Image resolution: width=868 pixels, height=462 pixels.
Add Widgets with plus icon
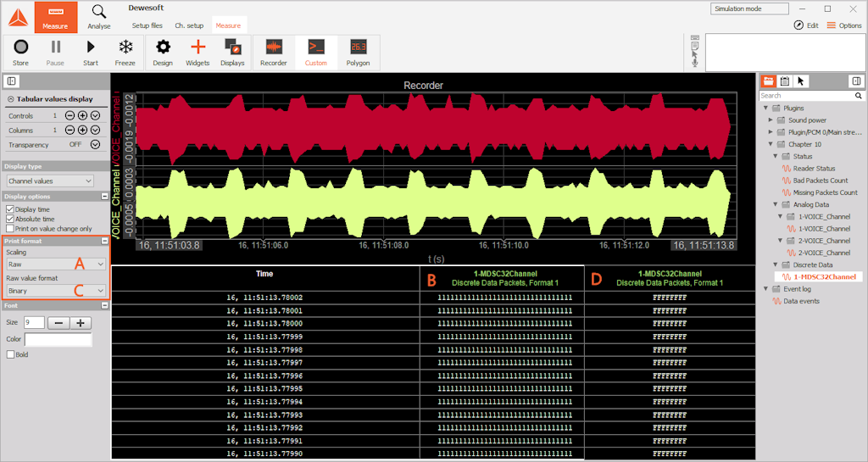pyautogui.click(x=198, y=53)
